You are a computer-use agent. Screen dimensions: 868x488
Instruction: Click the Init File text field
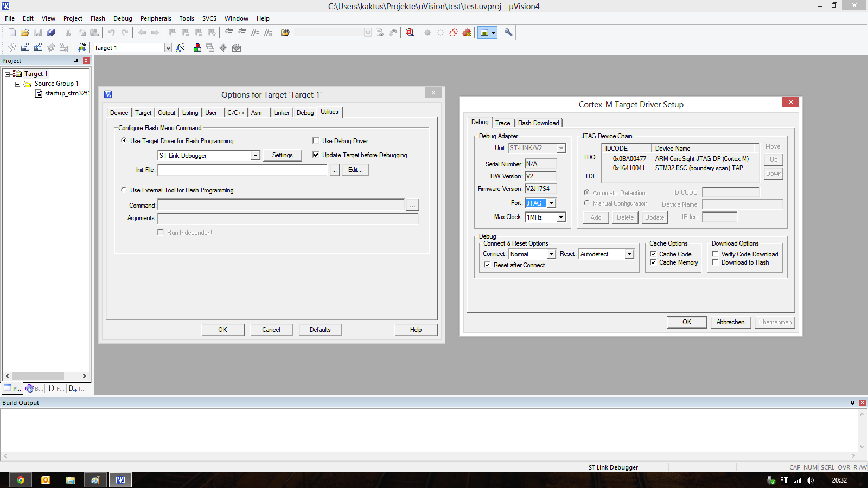[x=242, y=170]
